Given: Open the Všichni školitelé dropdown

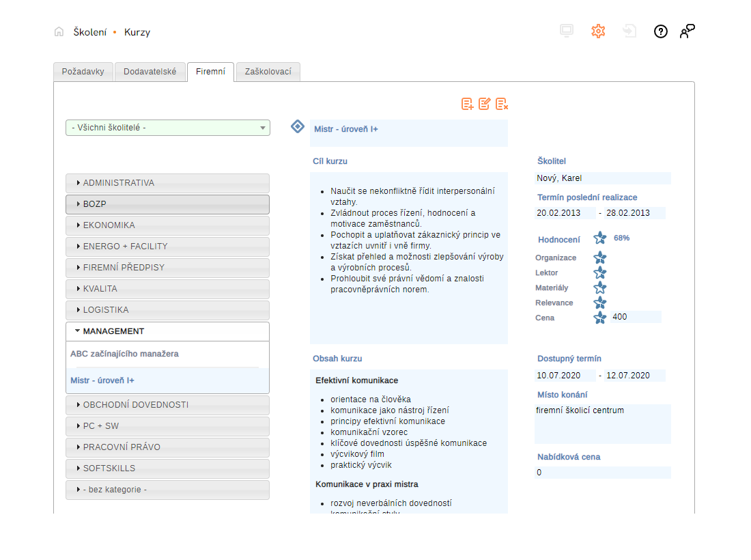Looking at the screenshot, I should coord(168,128).
